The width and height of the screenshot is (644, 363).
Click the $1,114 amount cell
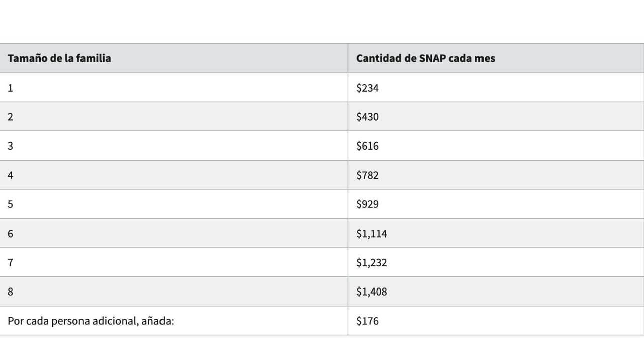coord(371,234)
